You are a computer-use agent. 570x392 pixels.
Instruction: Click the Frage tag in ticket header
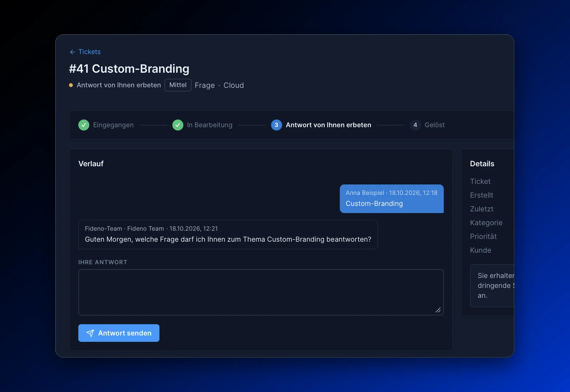click(205, 86)
